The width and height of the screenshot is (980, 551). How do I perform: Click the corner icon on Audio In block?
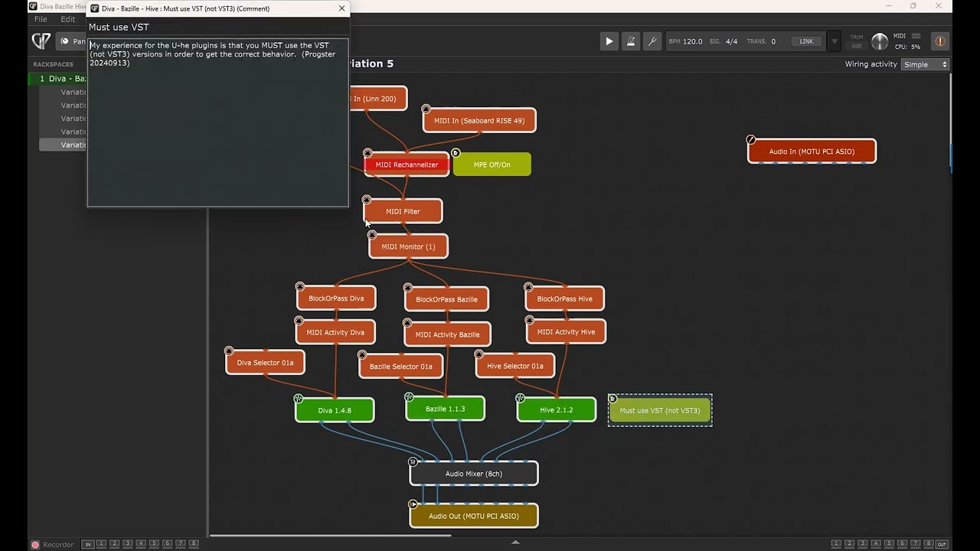[751, 140]
